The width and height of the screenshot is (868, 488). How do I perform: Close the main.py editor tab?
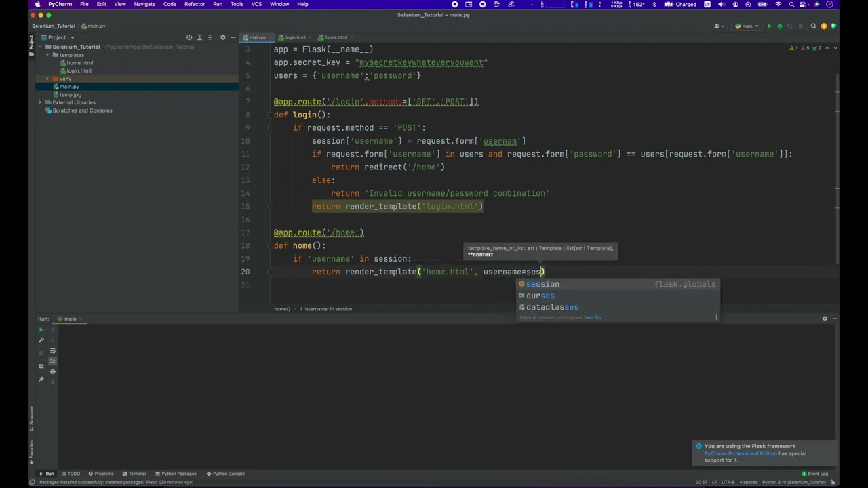(x=271, y=37)
